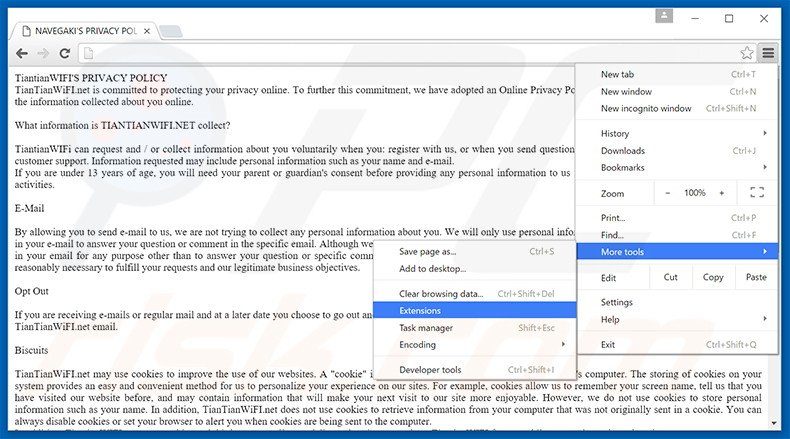Select Clear browsing data...
The image size is (790, 439).
point(475,294)
